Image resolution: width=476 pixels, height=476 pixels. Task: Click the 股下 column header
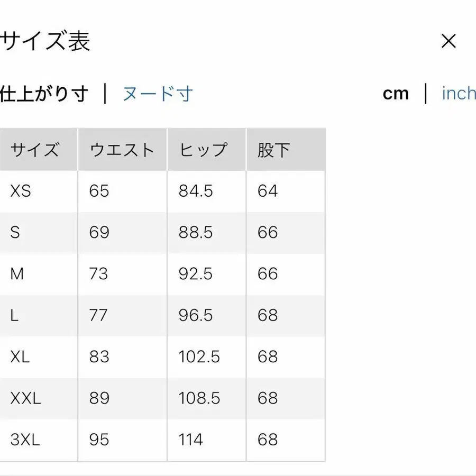pos(272,149)
